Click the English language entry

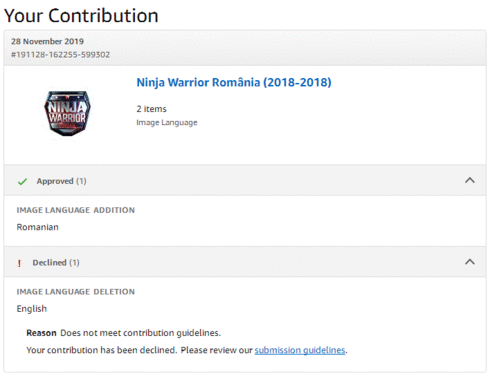pos(32,309)
